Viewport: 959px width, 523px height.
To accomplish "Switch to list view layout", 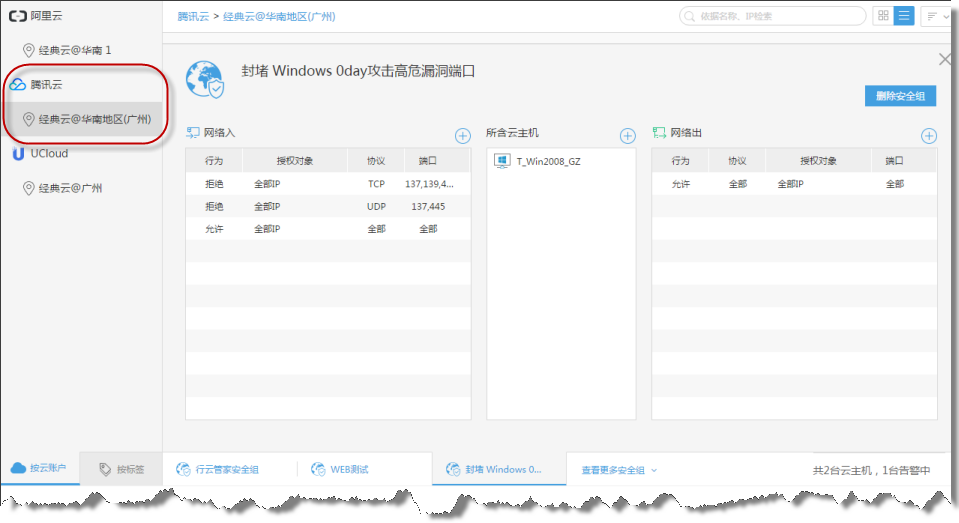I will pos(904,16).
